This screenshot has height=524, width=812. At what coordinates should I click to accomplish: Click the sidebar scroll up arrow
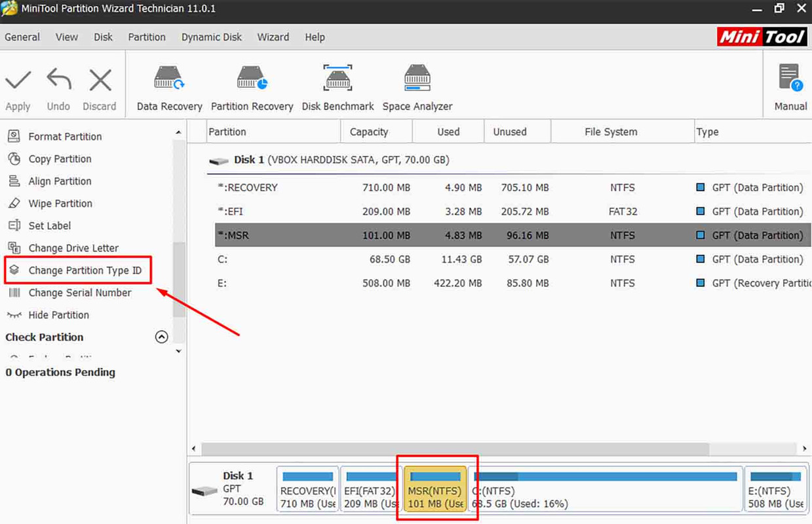(179, 132)
